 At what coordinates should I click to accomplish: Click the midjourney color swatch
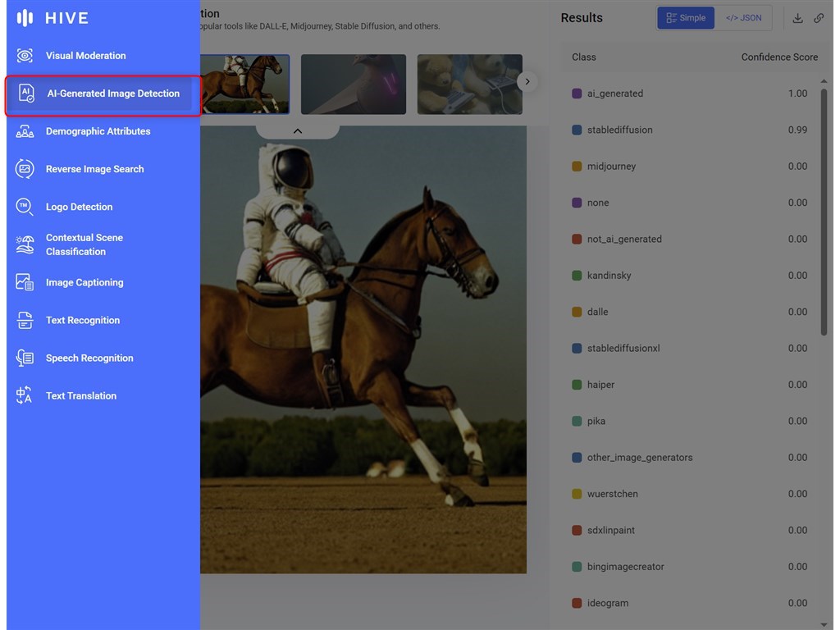point(577,167)
